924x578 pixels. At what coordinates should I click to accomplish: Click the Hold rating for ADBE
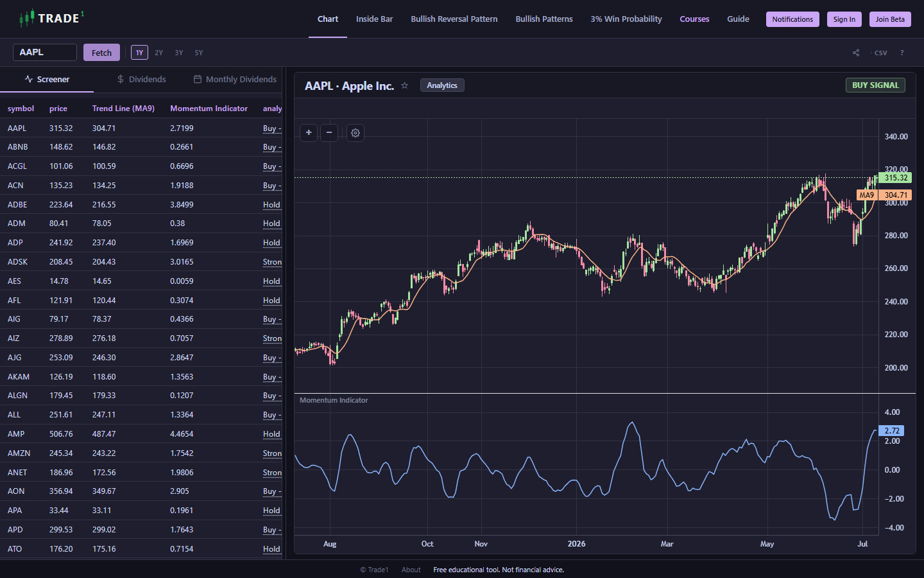coord(271,205)
